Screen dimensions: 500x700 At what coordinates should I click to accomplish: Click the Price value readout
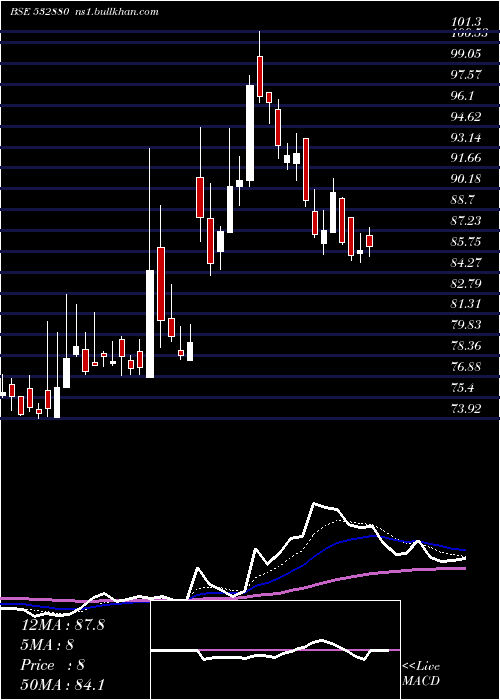[53, 665]
